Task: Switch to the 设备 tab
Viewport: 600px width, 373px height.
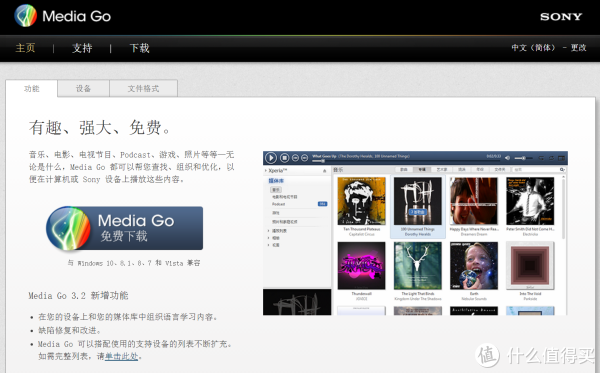Action: tap(83, 88)
